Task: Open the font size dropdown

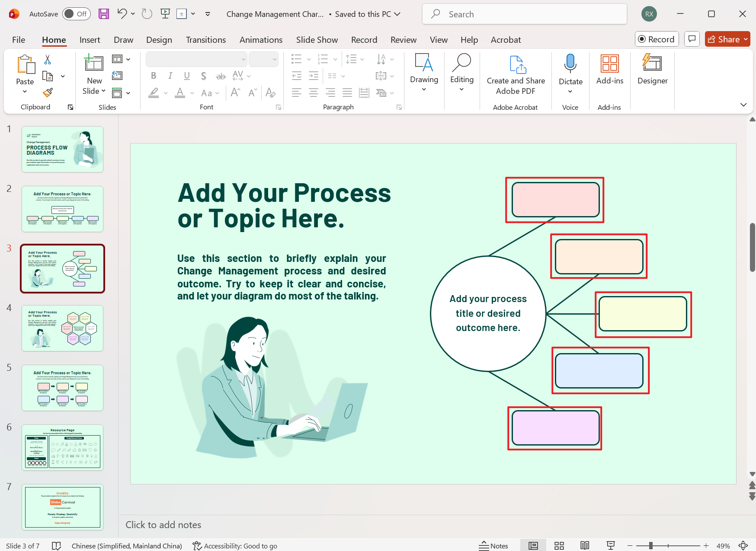Action: coord(275,59)
